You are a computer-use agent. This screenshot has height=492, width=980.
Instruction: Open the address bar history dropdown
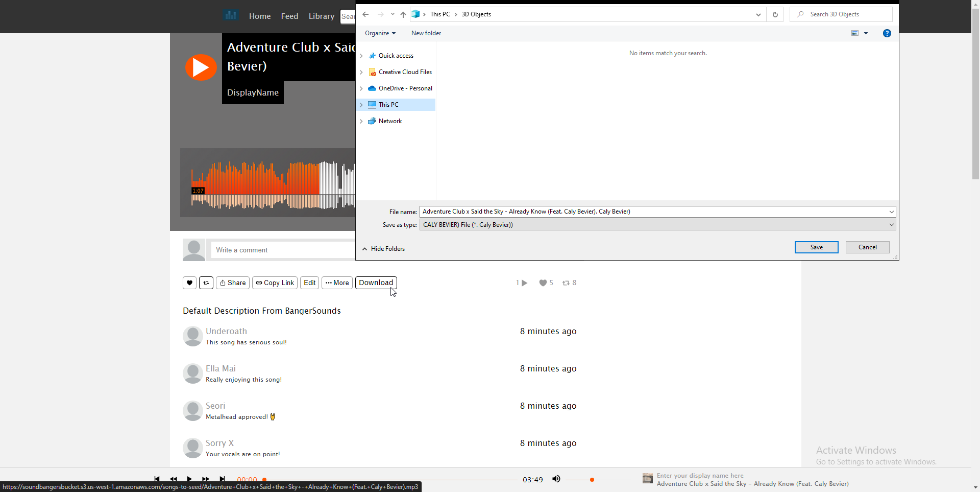[758, 14]
